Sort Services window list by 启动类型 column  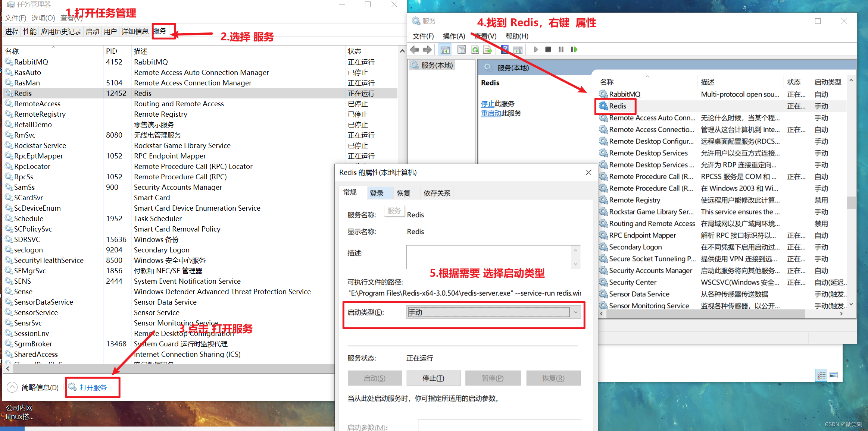pyautogui.click(x=828, y=82)
